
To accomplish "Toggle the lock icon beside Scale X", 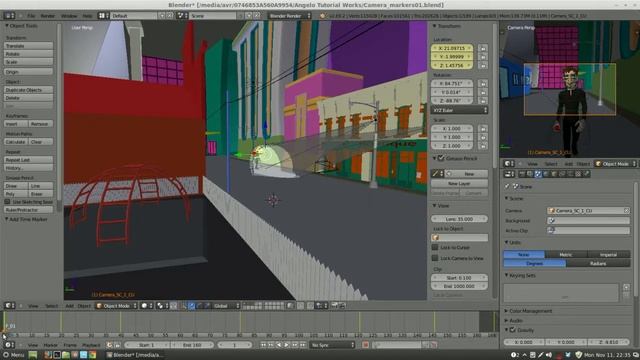I will [x=483, y=129].
